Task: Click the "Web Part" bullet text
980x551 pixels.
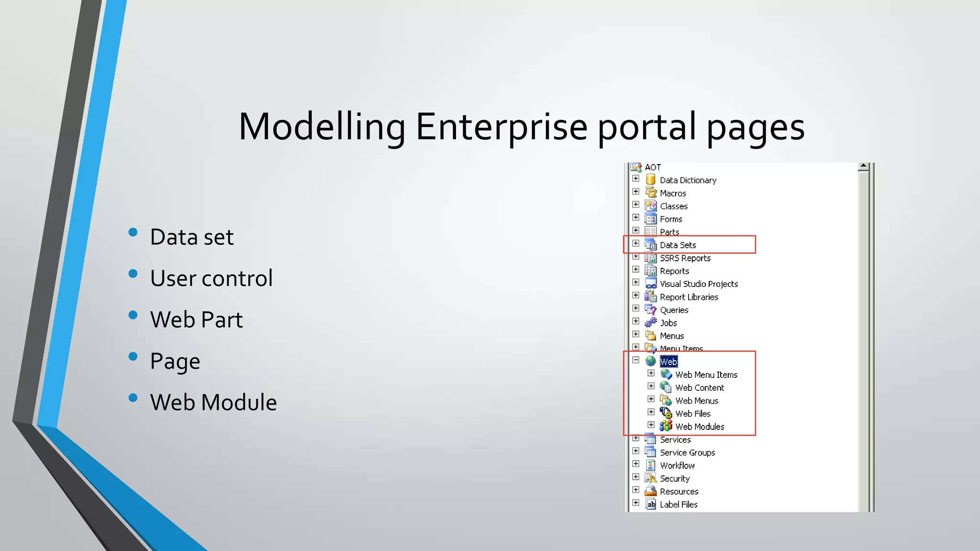Action: coord(196,320)
